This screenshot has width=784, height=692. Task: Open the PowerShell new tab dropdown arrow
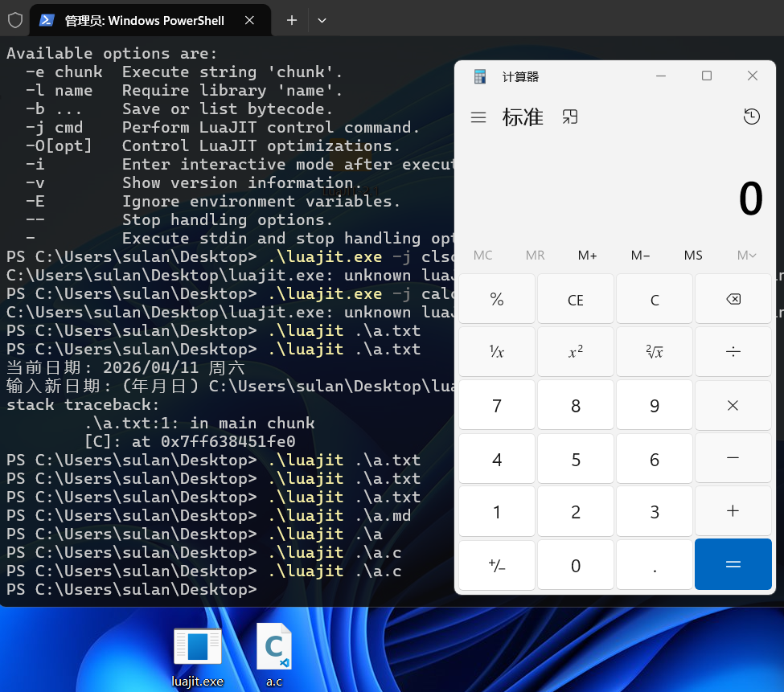[322, 20]
